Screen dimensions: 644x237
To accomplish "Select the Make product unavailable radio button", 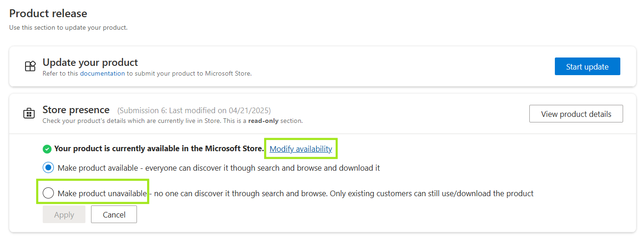I will pos(48,193).
